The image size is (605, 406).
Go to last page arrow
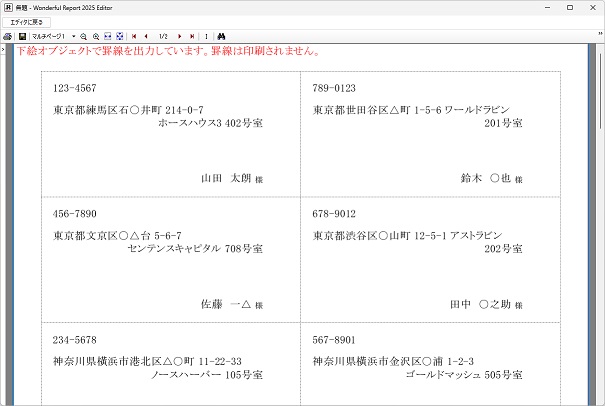[192, 36]
